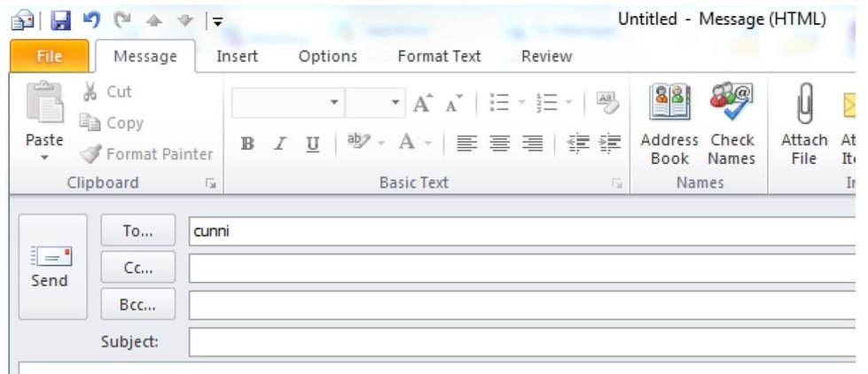Click the Copy icon
Image resolution: width=868 pixels, height=374 pixels.
(90, 123)
